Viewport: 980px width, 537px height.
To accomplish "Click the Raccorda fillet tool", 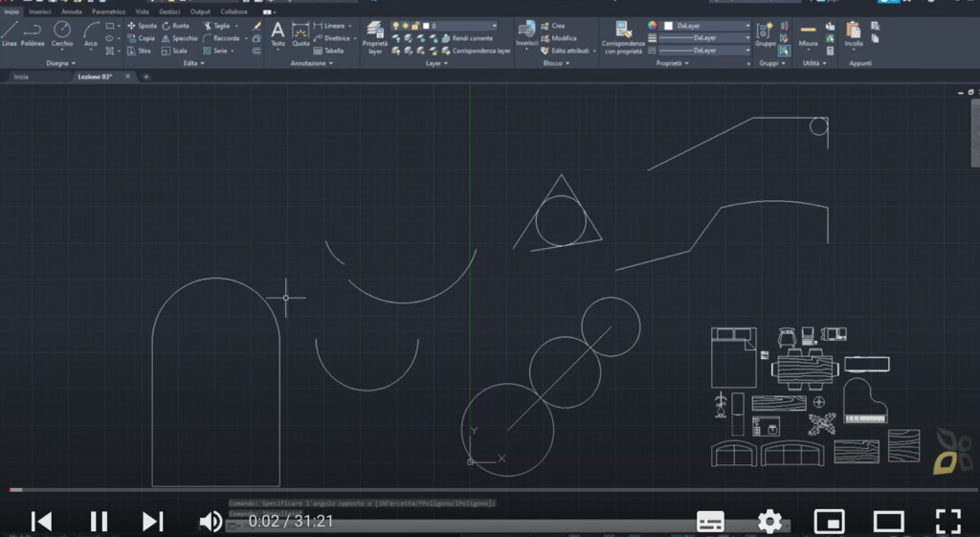I will click(221, 38).
